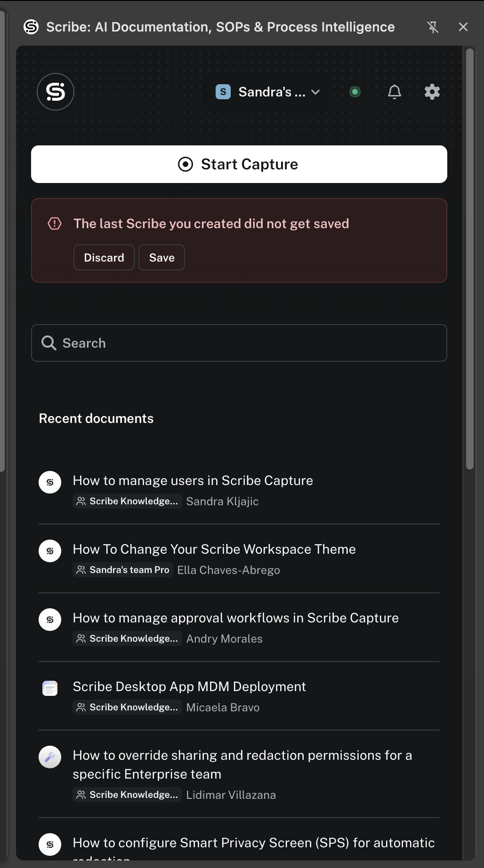Click the Scribe icon in the panel title
Screen dimensions: 484x868
pos(31,27)
